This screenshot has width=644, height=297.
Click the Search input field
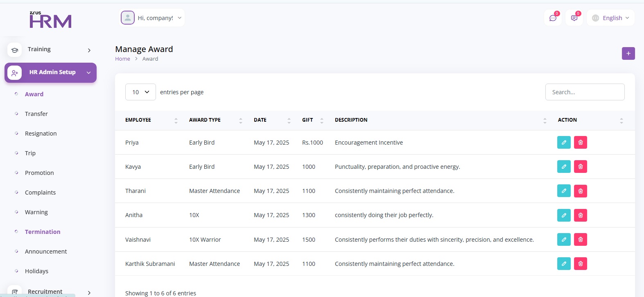[x=585, y=92]
